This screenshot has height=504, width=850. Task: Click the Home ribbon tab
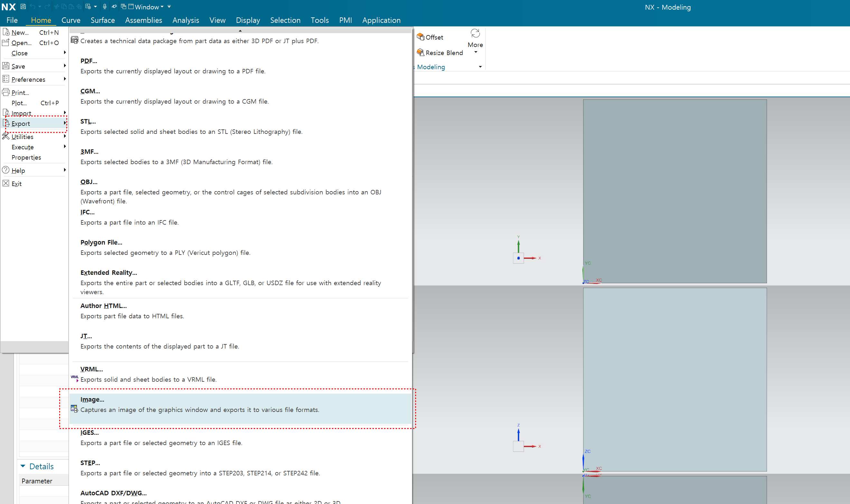click(41, 20)
